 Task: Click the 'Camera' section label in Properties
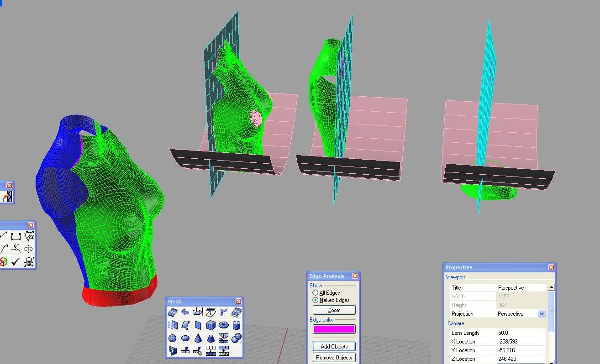(x=456, y=323)
